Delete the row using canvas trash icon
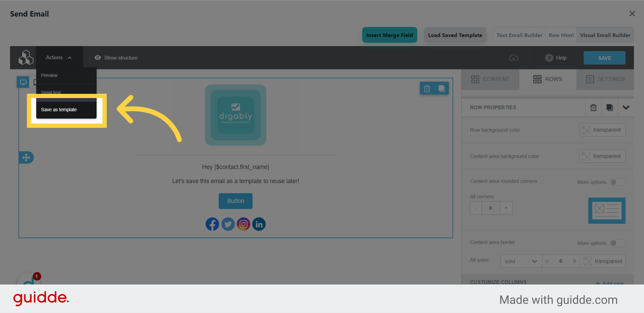 [x=427, y=88]
